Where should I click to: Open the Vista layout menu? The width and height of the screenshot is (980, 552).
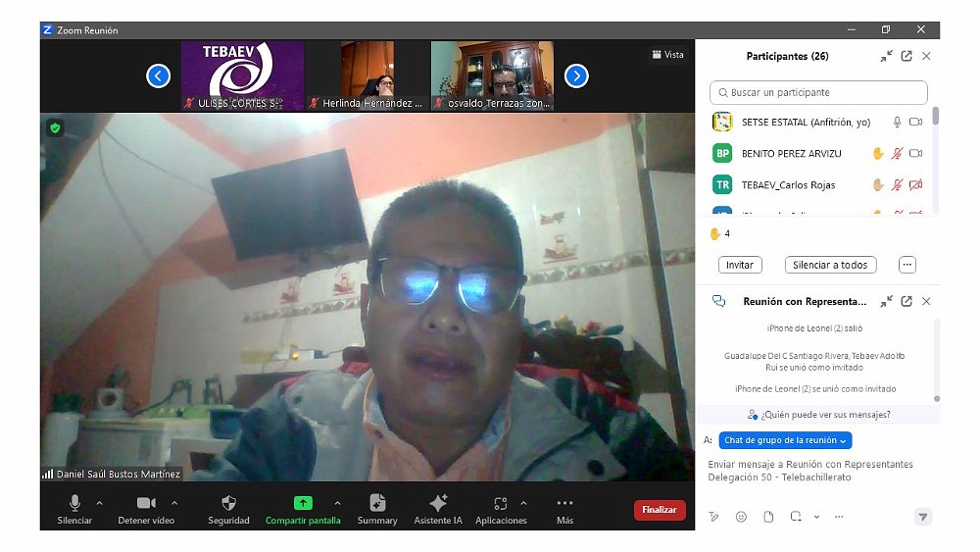pos(667,55)
